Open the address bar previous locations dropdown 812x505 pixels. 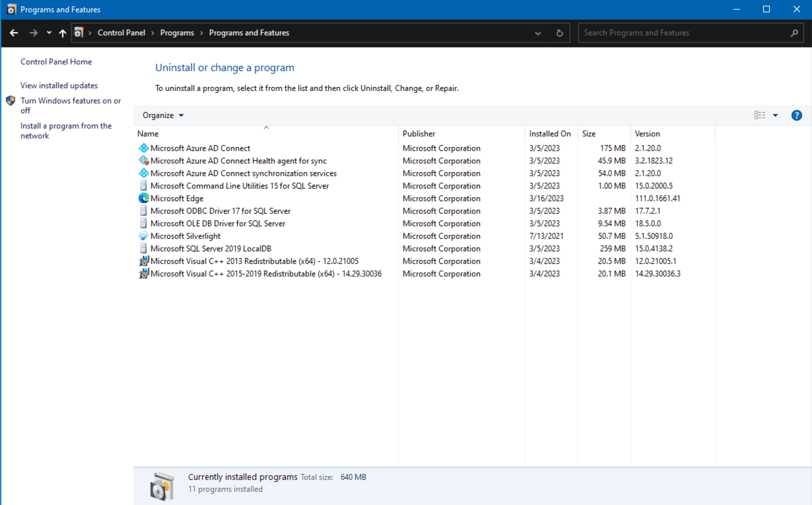point(538,33)
